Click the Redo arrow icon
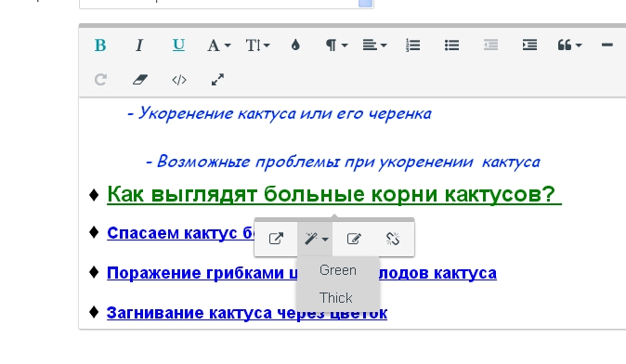 (x=100, y=80)
